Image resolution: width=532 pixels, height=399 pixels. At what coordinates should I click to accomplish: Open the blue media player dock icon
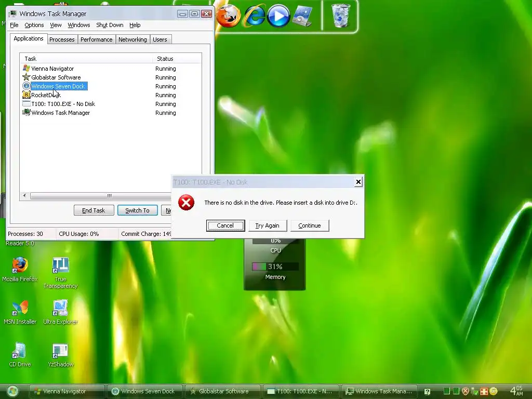pos(278,16)
